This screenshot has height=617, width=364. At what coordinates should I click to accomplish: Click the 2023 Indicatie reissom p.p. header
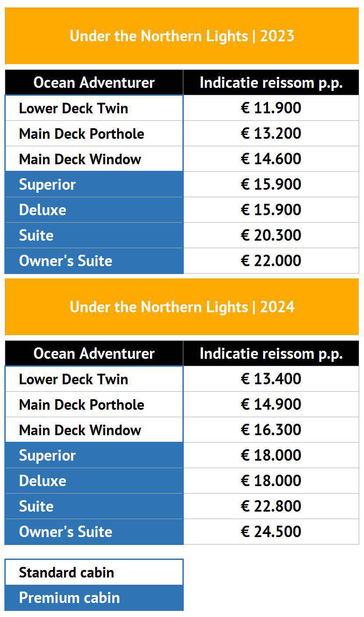click(271, 83)
